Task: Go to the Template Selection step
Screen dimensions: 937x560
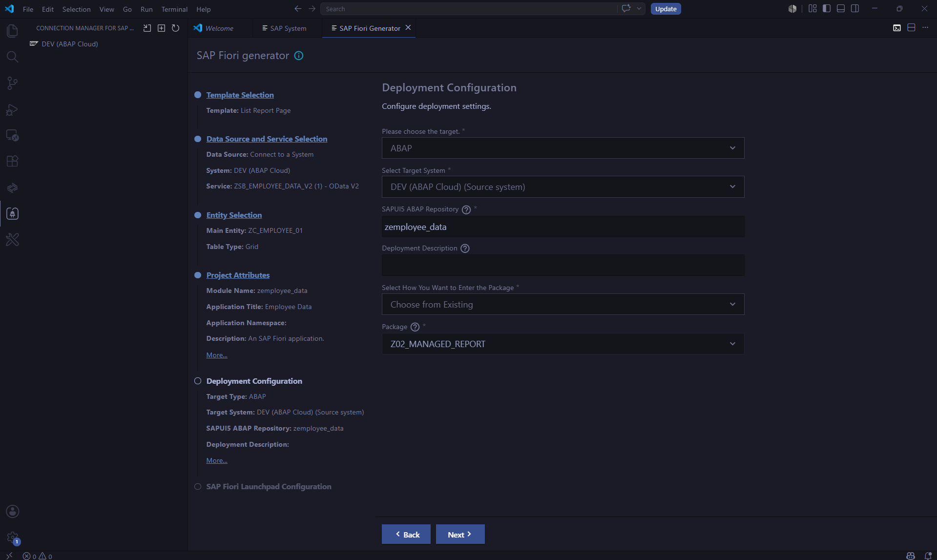Action: tap(240, 95)
